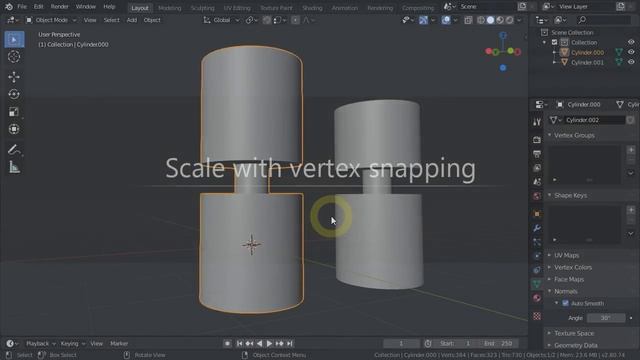
Task: Click the new scene icon beside Scene field
Action: (522, 7)
